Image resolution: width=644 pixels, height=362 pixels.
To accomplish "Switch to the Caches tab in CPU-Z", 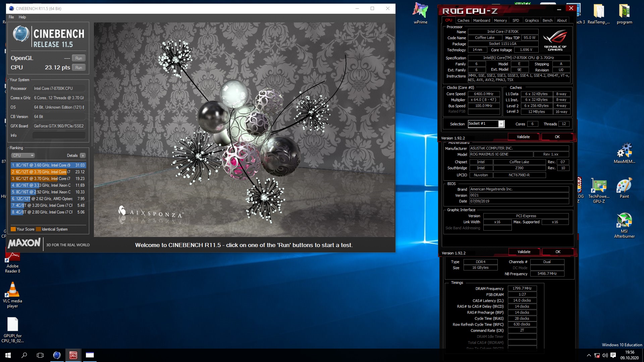I will [463, 20].
